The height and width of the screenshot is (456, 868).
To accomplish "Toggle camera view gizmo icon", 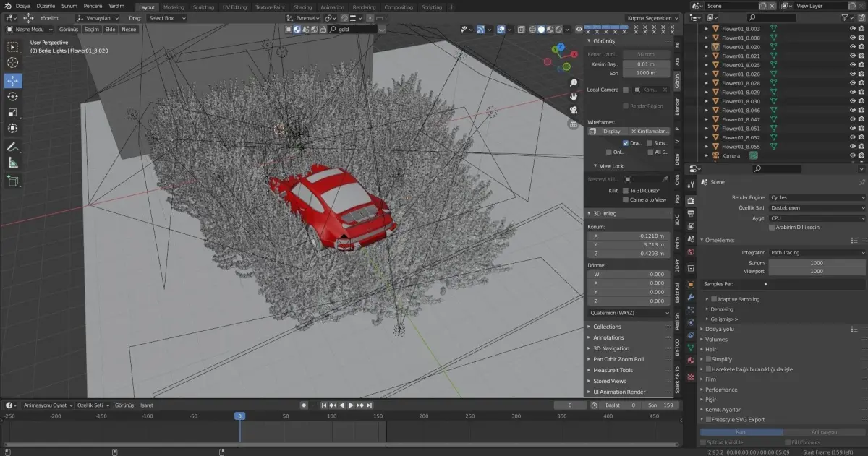I will point(574,110).
